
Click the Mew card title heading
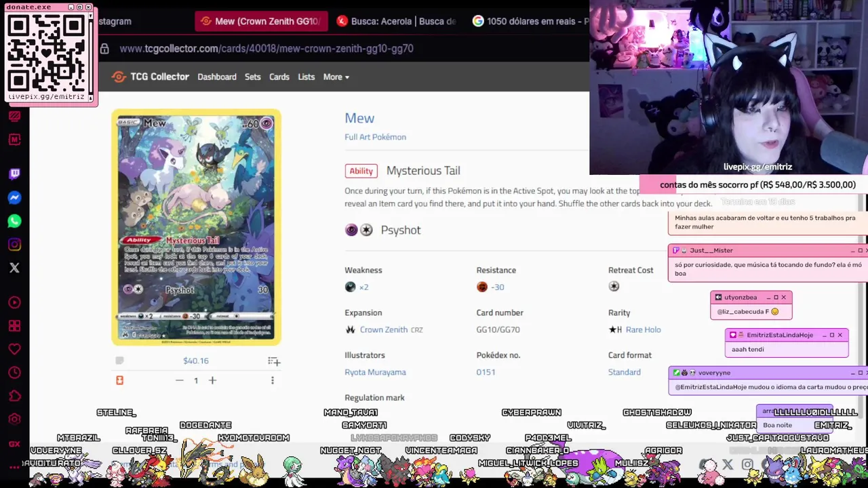coord(359,118)
